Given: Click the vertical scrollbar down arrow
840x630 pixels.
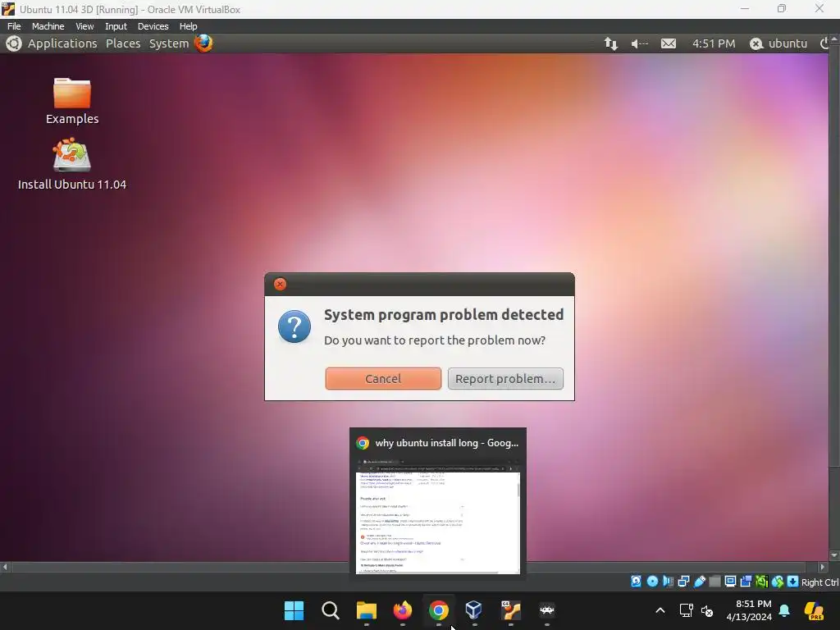Looking at the screenshot, I should click(x=834, y=555).
